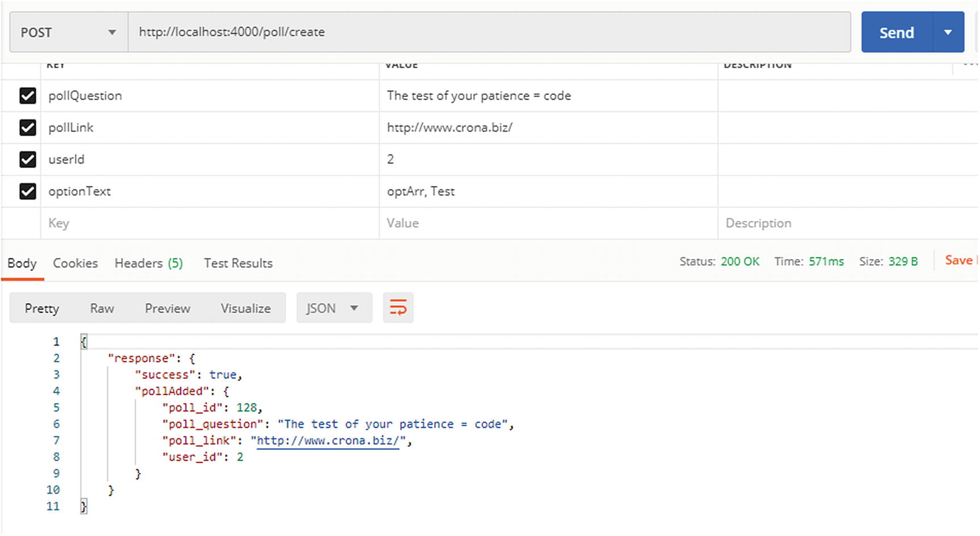
Task: Uncheck the pollLink parameter checkbox
Action: click(x=27, y=127)
